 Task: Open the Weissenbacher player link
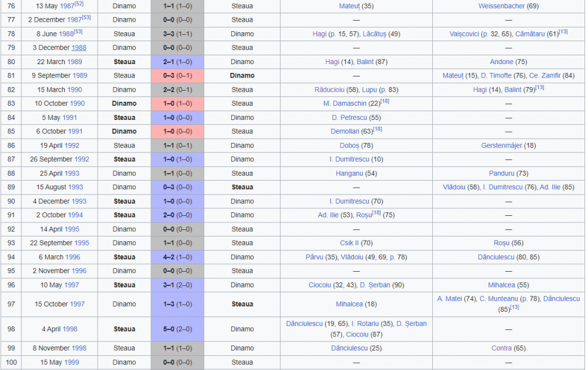[502, 6]
